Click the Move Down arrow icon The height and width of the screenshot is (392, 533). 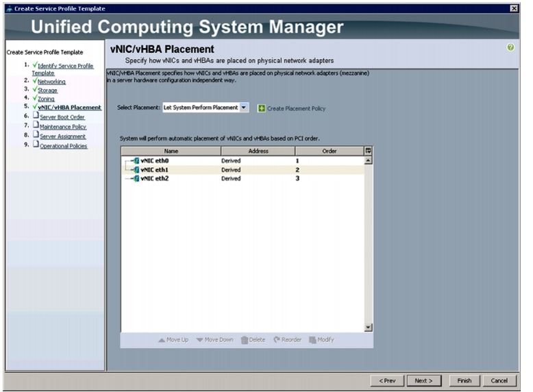(199, 340)
